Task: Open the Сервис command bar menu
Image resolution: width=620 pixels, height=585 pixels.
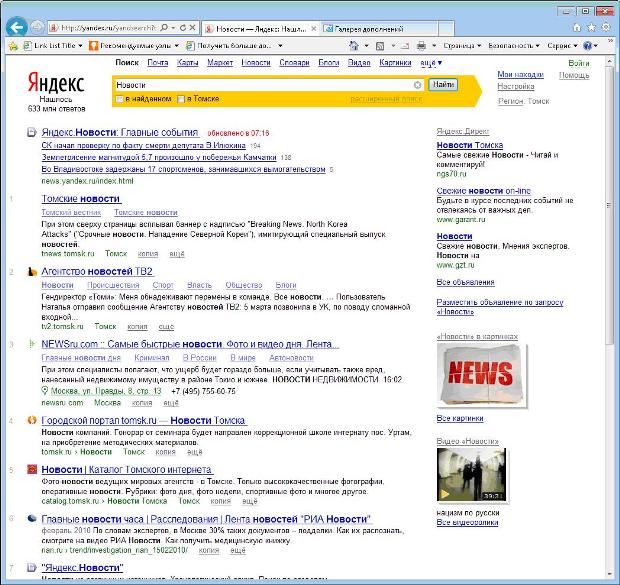Action: (x=562, y=46)
